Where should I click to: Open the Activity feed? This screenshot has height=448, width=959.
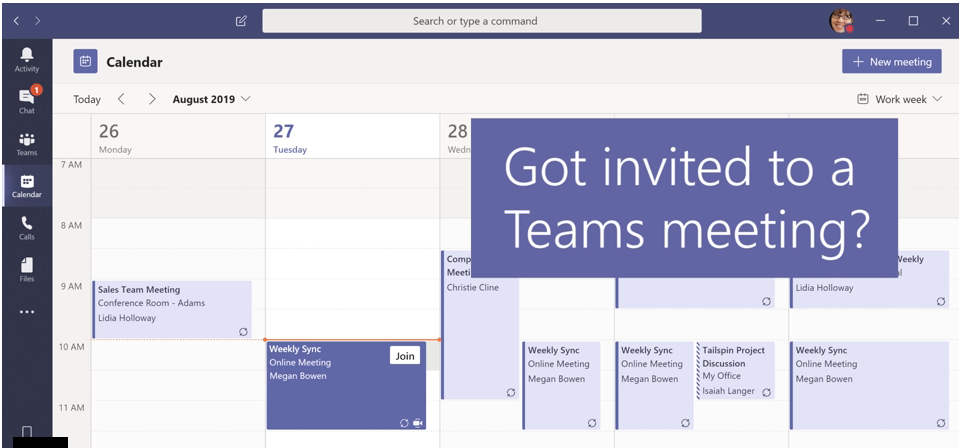click(x=27, y=59)
